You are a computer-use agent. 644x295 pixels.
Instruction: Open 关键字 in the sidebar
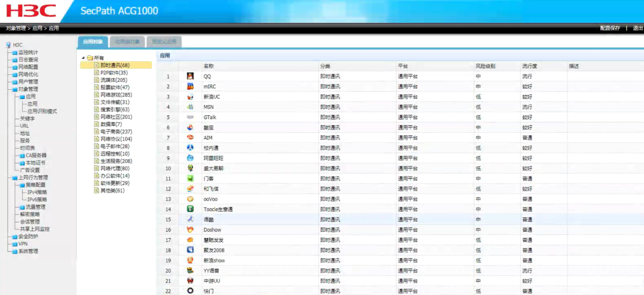pyautogui.click(x=27, y=119)
